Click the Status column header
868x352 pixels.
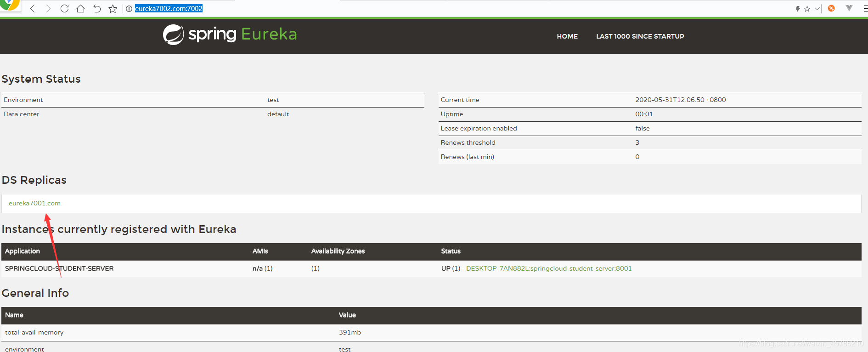[451, 251]
